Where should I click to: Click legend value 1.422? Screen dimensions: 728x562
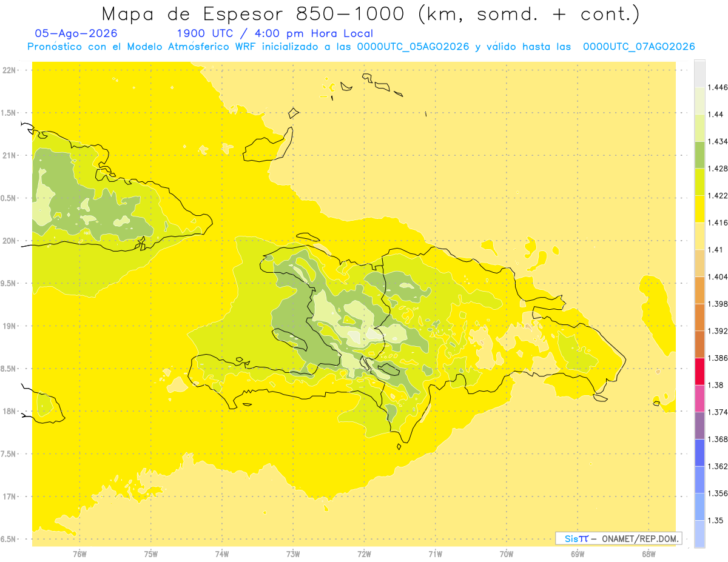[718, 196]
